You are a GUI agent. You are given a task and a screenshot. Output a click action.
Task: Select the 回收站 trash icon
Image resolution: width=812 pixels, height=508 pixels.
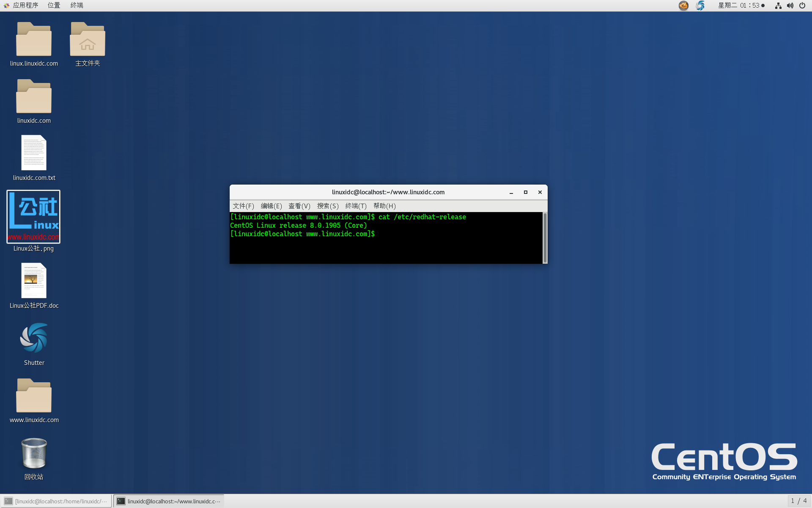34,453
